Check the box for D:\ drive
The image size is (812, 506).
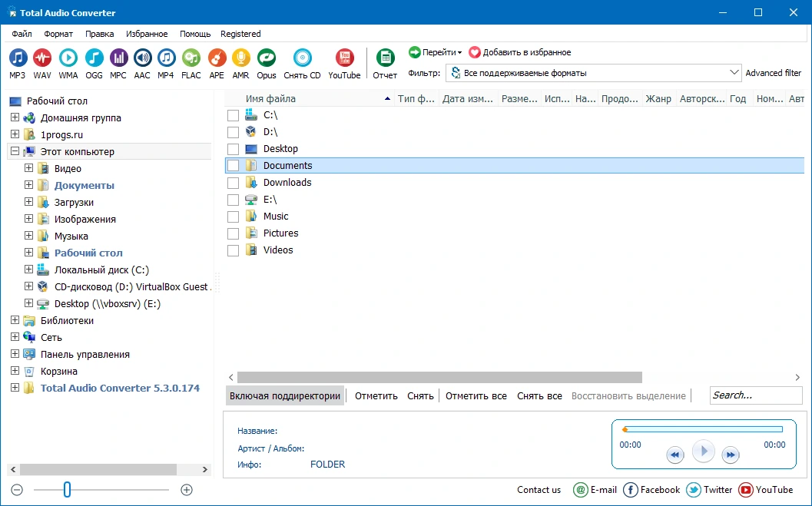point(233,132)
